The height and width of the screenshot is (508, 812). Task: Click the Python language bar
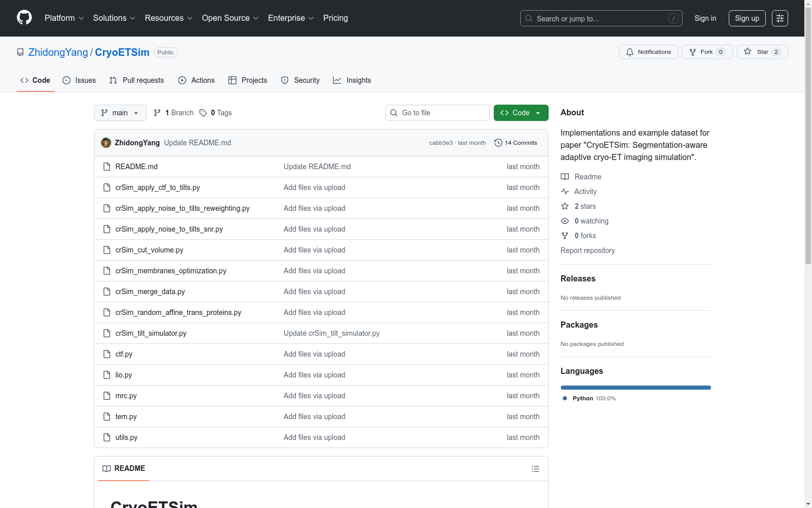click(636, 388)
